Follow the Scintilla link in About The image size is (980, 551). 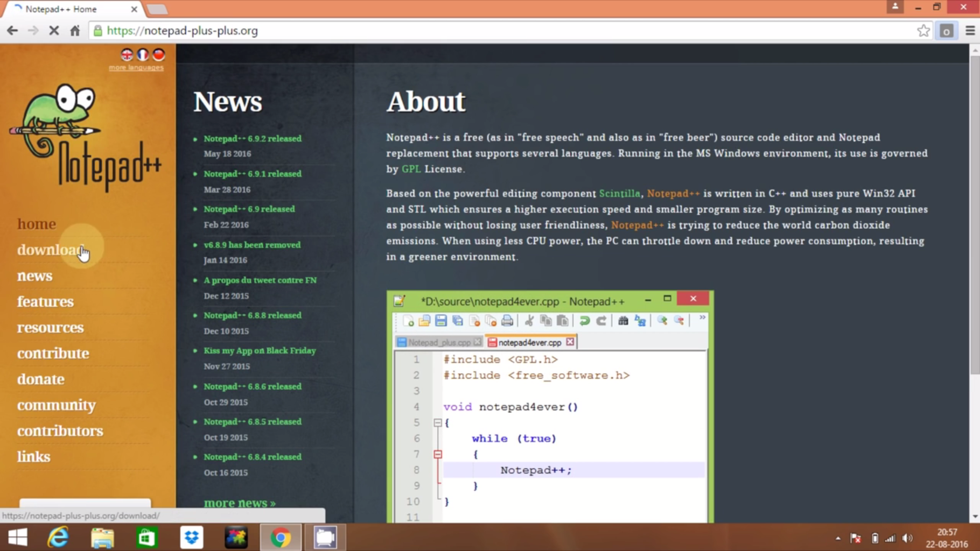coord(620,193)
